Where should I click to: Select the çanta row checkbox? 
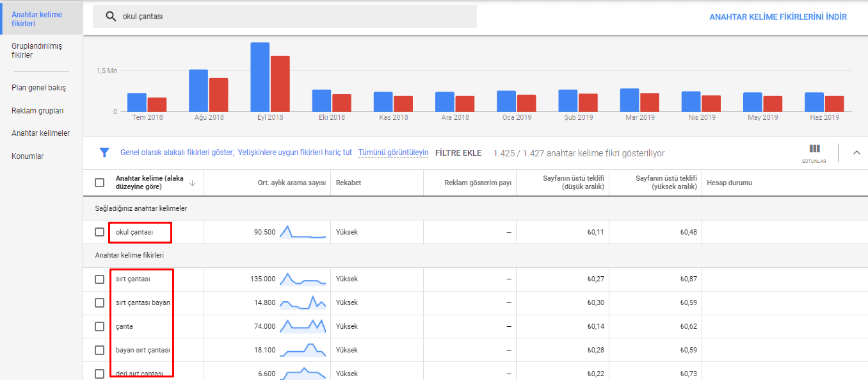point(99,326)
